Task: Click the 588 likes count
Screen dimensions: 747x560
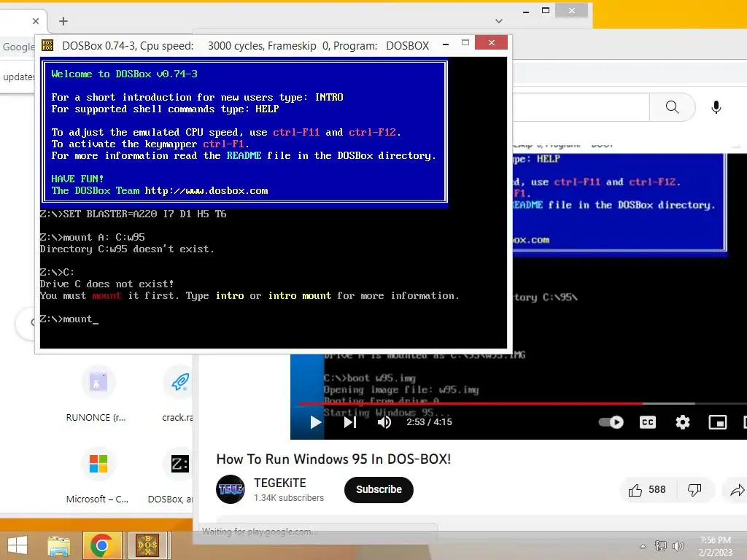Action: tap(657, 489)
